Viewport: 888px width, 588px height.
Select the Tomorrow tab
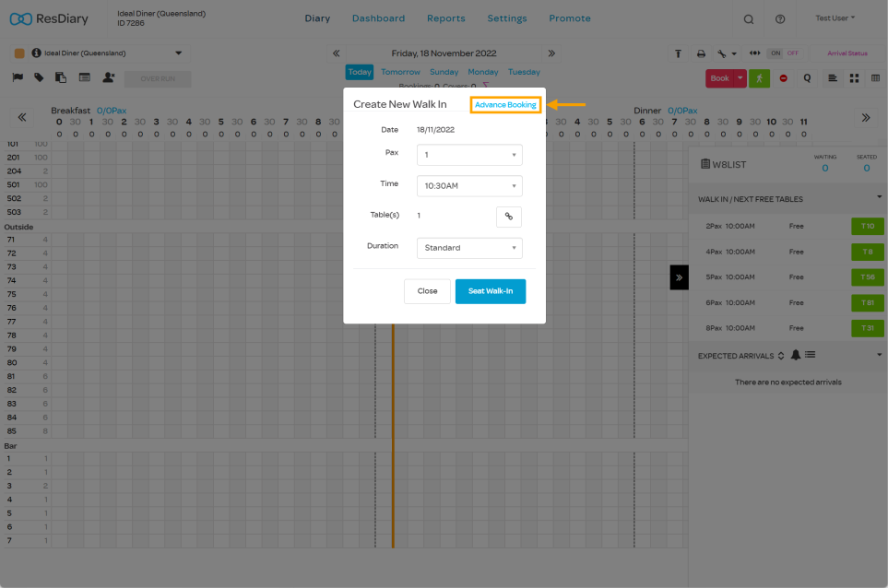click(x=400, y=71)
